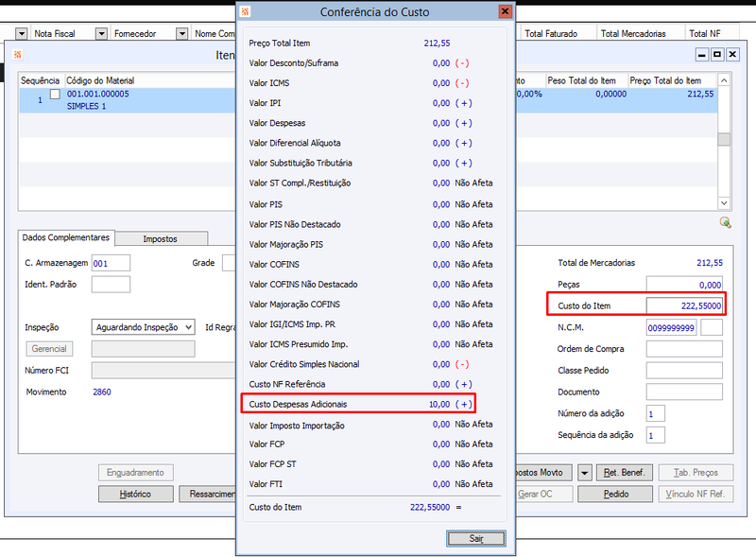Image resolution: width=756 pixels, height=557 pixels.
Task: Click the Custo do Item field showing 222,55000
Action: pos(684,305)
